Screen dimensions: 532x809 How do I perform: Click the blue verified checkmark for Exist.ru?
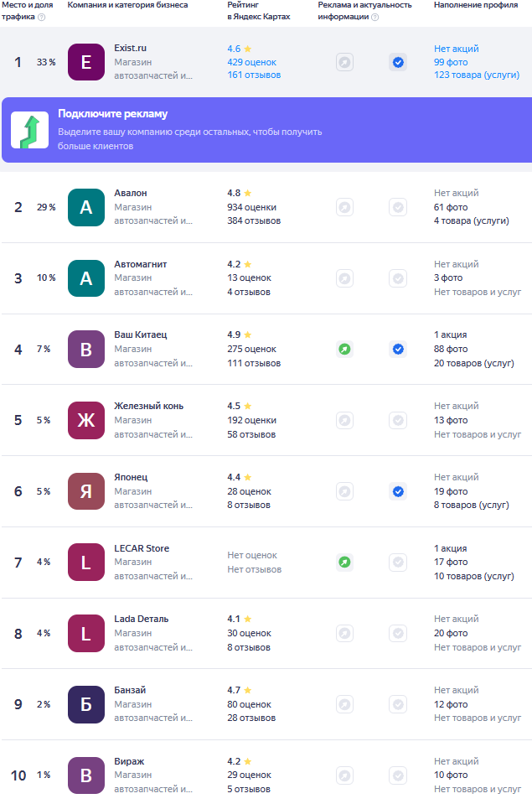(x=398, y=62)
